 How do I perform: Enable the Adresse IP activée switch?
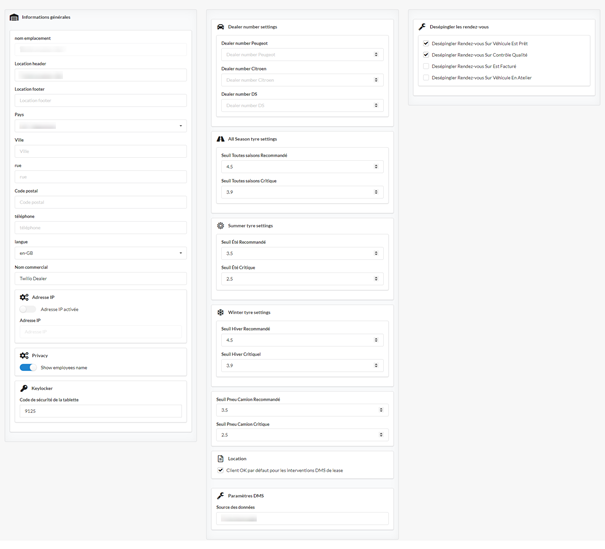(27, 309)
